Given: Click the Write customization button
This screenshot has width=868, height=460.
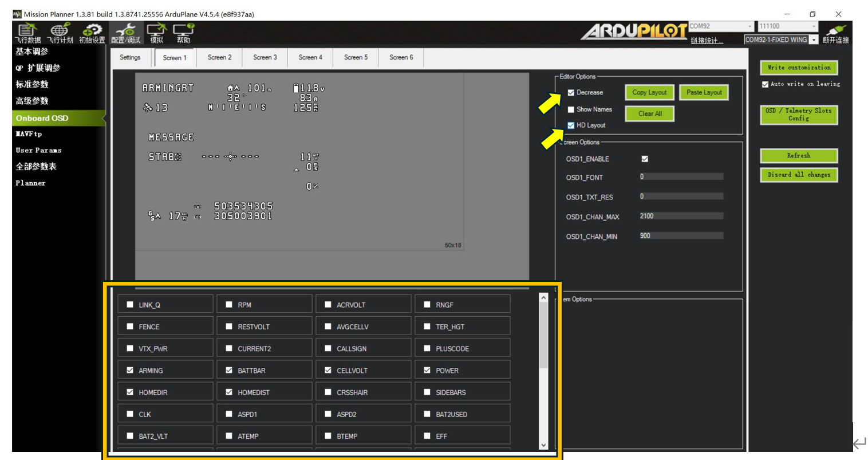Looking at the screenshot, I should click(799, 68).
